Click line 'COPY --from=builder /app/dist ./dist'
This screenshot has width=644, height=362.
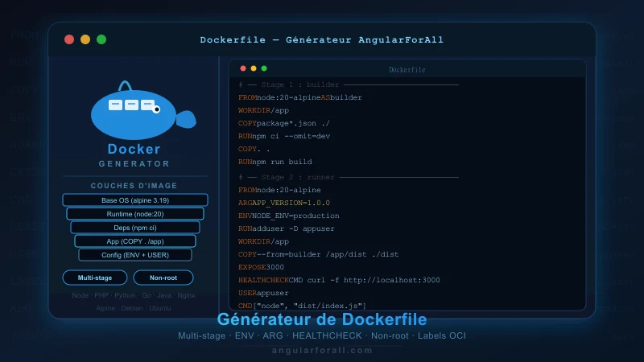coord(318,254)
